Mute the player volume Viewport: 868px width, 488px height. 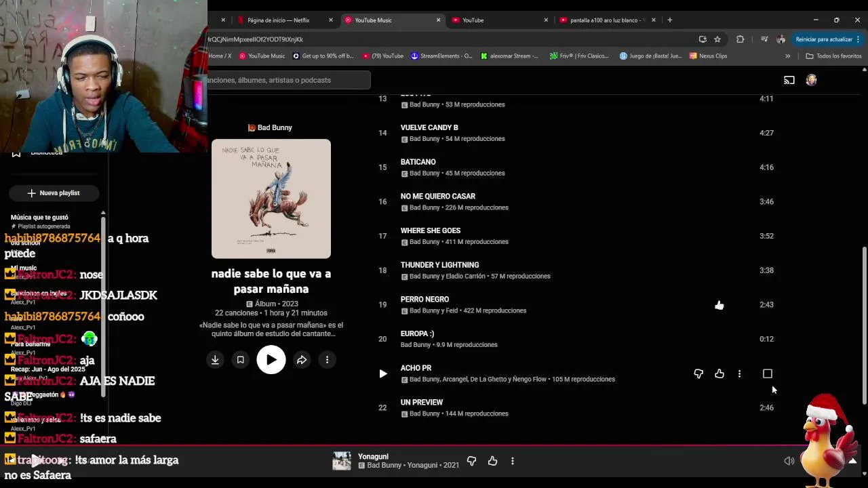(x=789, y=461)
